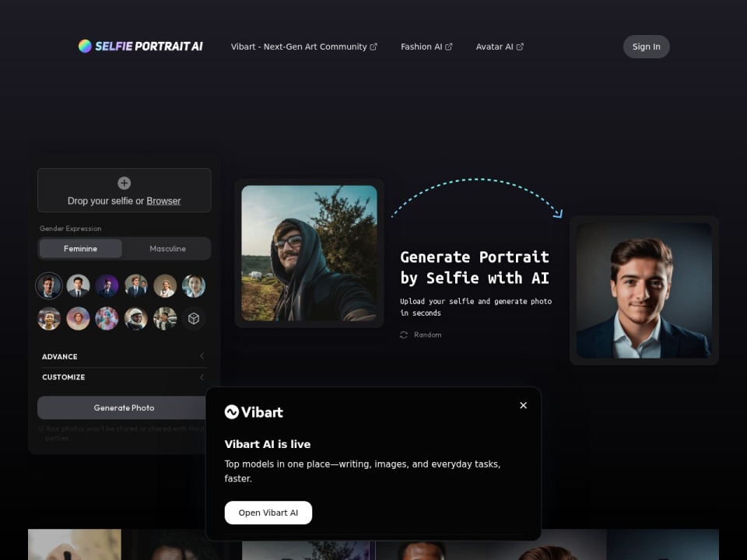Select the dark-background suit portrait style
This screenshot has height=560, width=747.
[49, 285]
